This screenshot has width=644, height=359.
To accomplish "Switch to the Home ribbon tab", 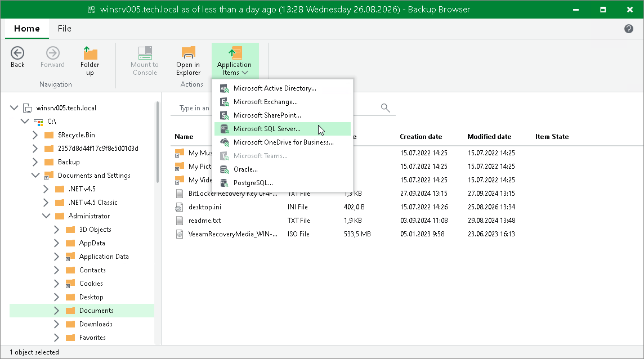I will pyautogui.click(x=26, y=29).
